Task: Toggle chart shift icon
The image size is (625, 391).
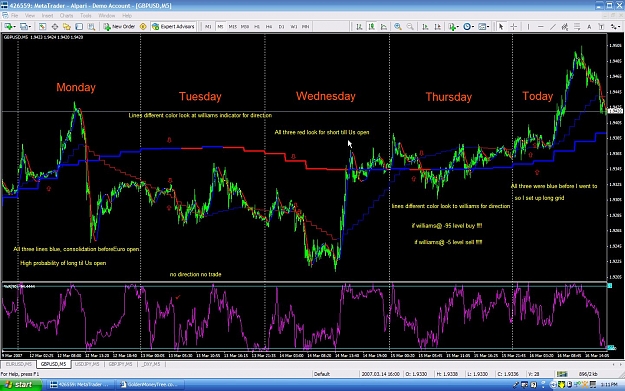Action: [x=438, y=26]
